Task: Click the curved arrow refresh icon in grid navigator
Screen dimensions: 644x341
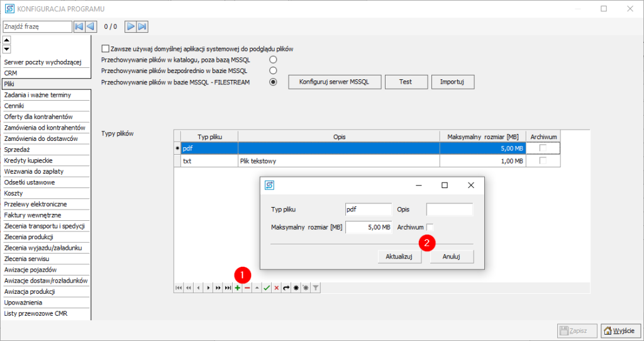Action: pyautogui.click(x=286, y=288)
